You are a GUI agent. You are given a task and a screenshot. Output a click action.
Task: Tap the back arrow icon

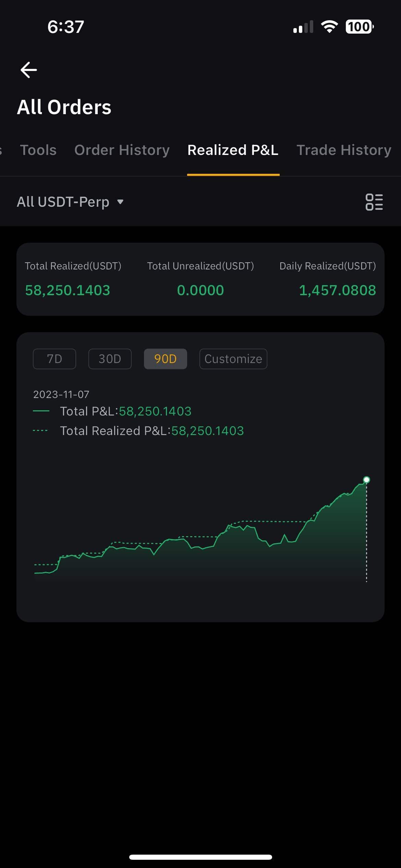[29, 70]
